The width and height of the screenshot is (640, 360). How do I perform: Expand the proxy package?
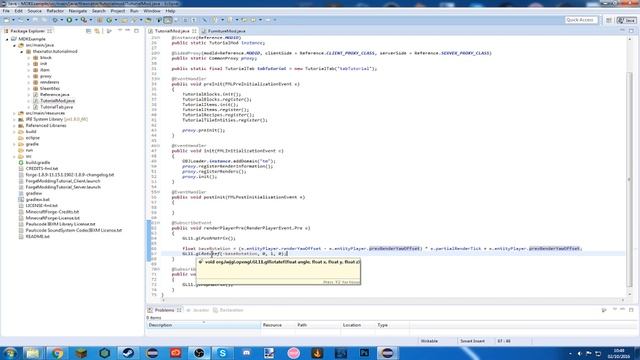(x=29, y=76)
